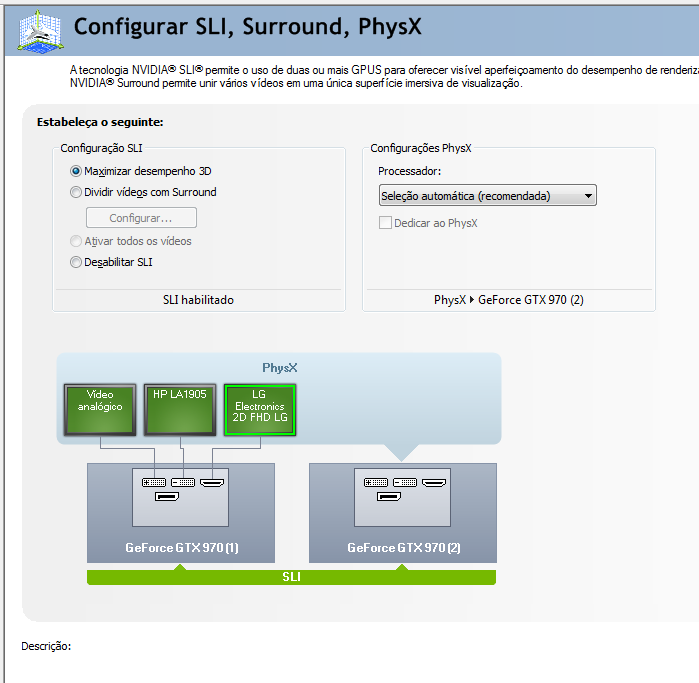Select the Vídeo analógico display thumbnail

pyautogui.click(x=100, y=410)
